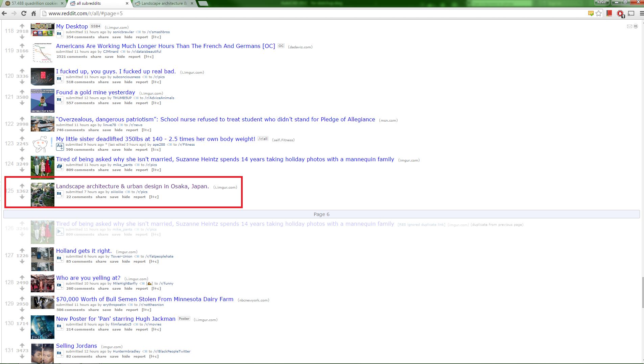Screen dimensions: 644x364
Task: Open the Chrome hamburger menu
Action: point(641,14)
